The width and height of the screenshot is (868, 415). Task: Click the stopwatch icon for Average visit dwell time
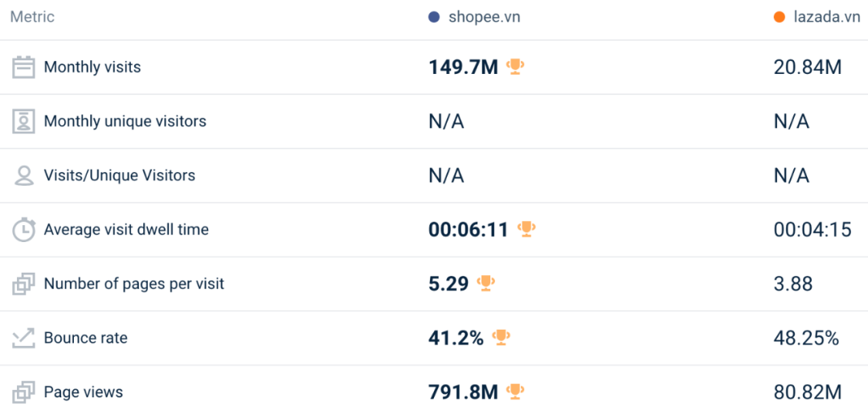click(x=23, y=230)
